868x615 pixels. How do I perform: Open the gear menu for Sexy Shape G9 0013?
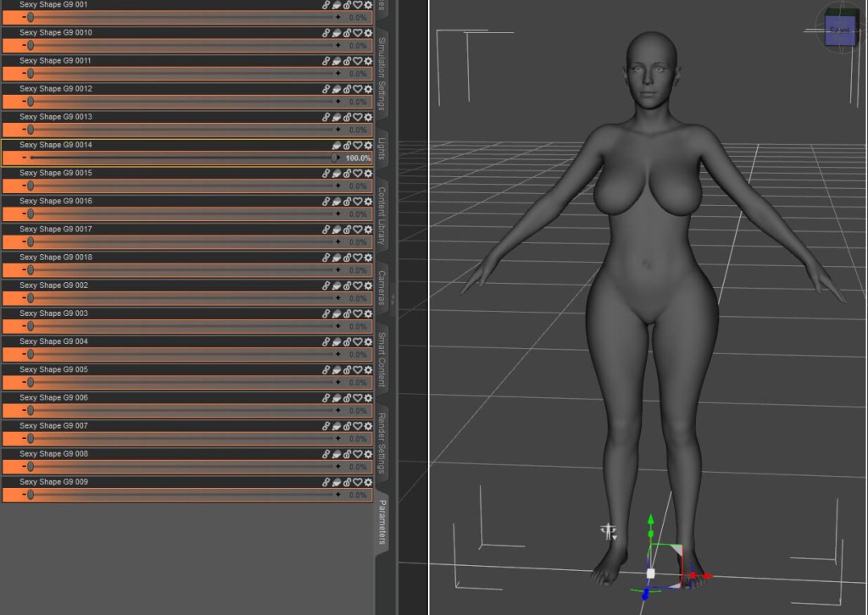click(x=368, y=117)
